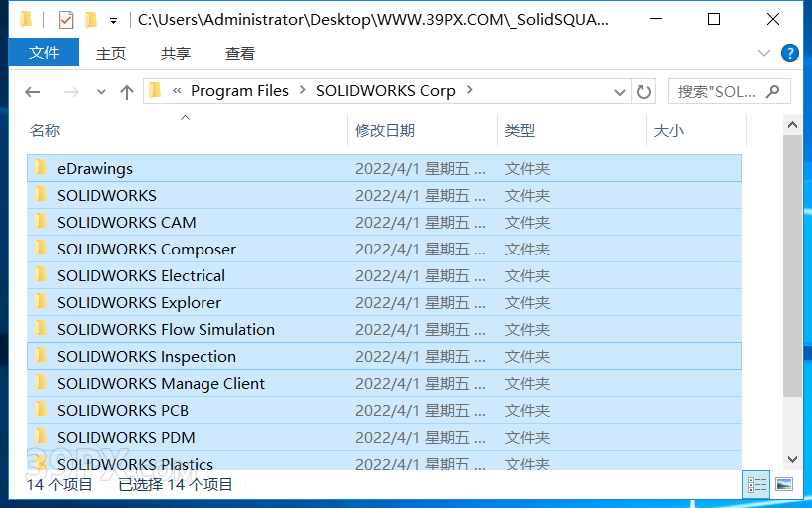Click the Program Files breadcrumb segment
This screenshot has width=812, height=508.
(239, 91)
